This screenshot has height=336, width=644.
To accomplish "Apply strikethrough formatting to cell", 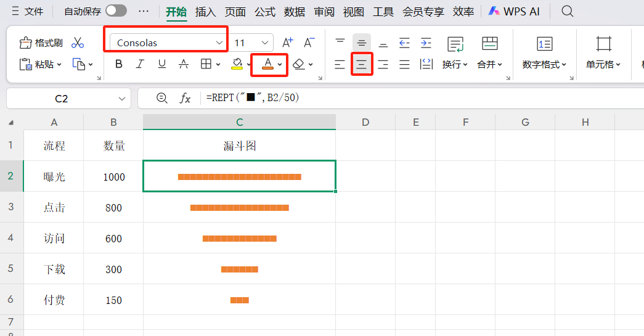I will click(x=183, y=64).
